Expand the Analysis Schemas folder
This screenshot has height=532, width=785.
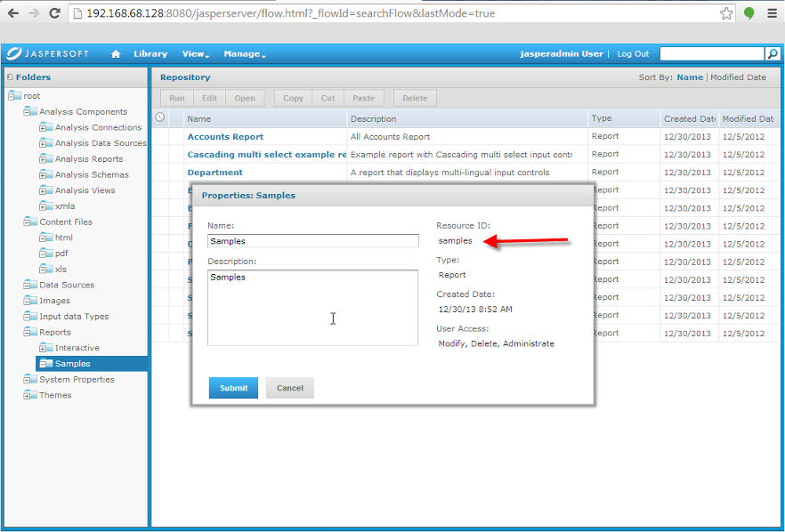pyautogui.click(x=42, y=175)
